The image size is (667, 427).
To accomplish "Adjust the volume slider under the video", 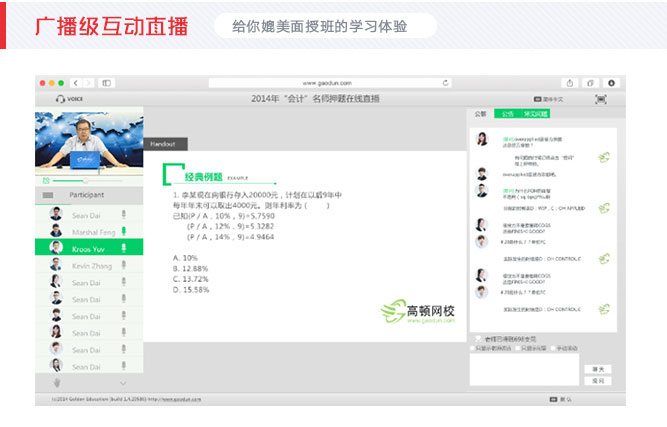I will click(x=88, y=181).
